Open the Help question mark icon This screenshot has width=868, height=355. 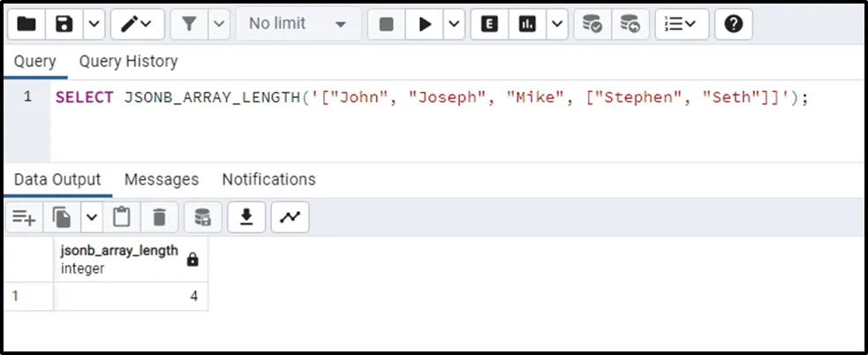point(733,25)
